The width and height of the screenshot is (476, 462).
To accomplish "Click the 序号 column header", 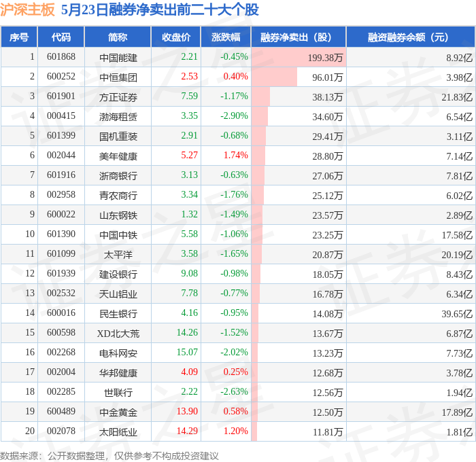I will point(19,37).
